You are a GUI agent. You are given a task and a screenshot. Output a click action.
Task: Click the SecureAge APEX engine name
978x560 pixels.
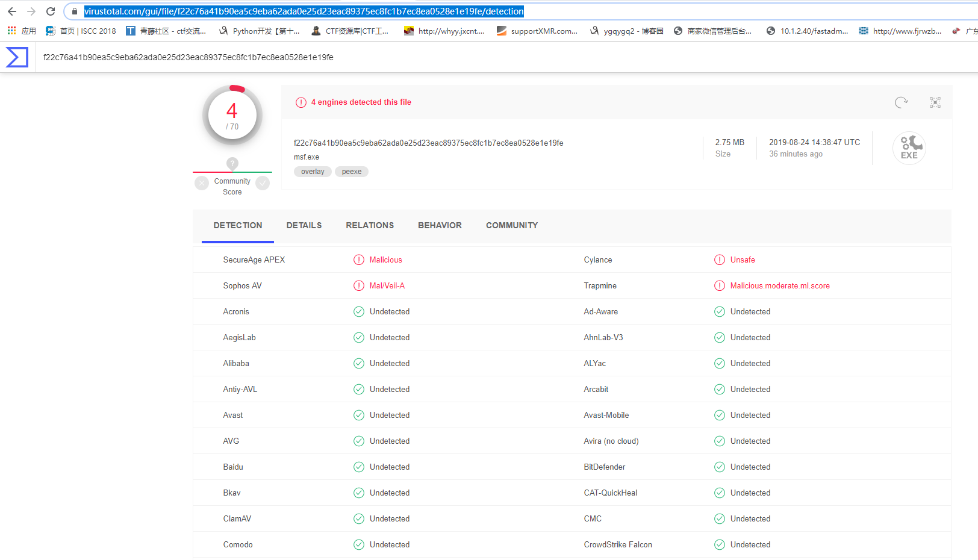(254, 260)
